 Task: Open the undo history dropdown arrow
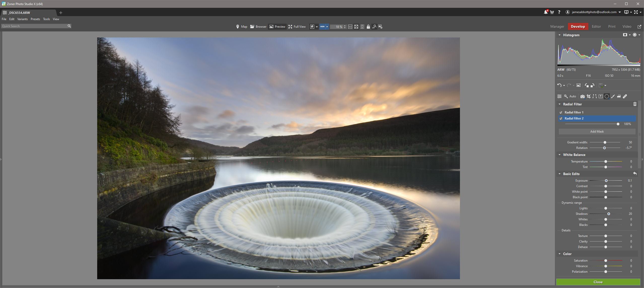coord(564,86)
